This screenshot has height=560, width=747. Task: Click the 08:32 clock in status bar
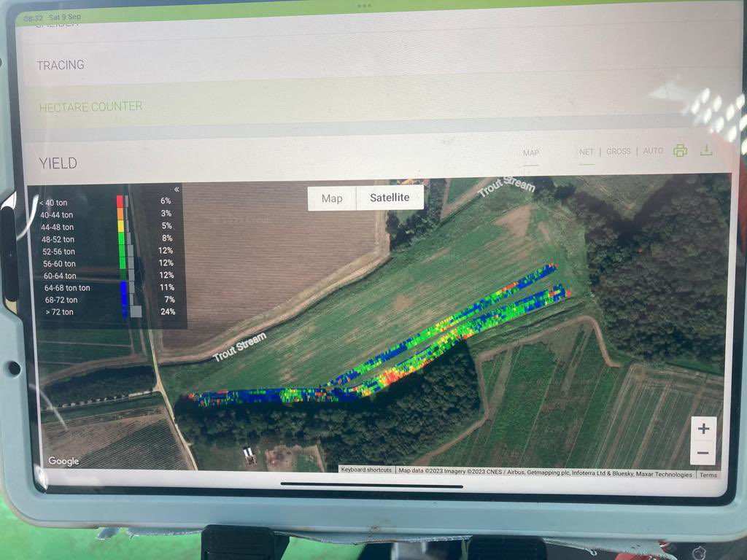point(33,18)
